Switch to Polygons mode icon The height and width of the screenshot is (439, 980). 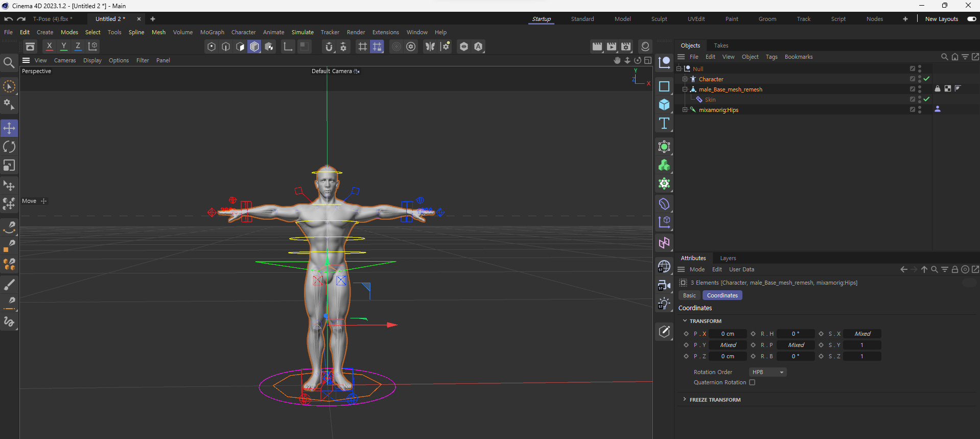pos(240,47)
